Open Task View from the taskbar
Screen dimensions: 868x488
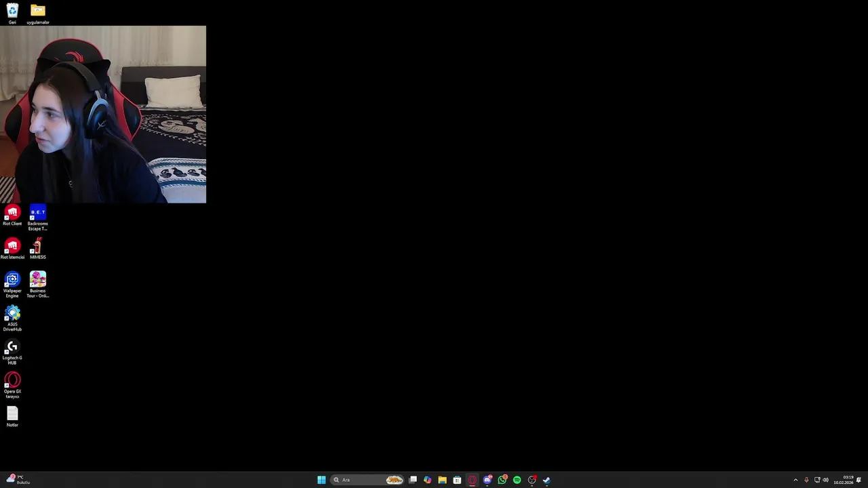[x=412, y=480]
